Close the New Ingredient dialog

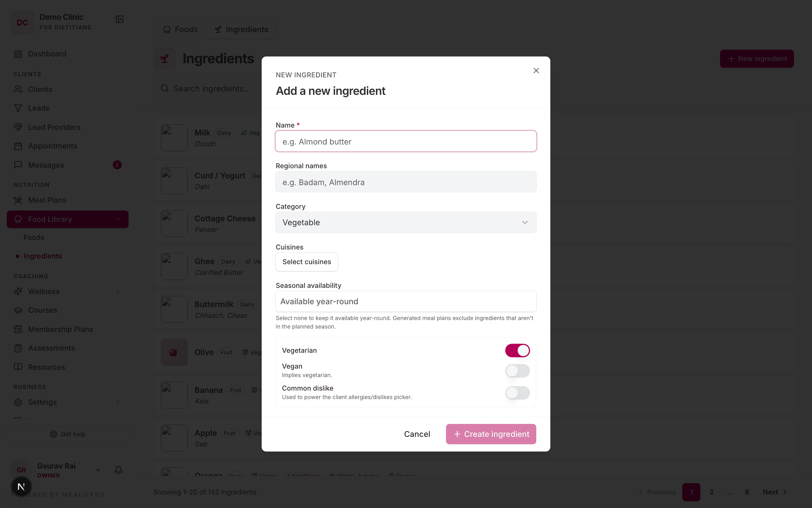click(536, 71)
